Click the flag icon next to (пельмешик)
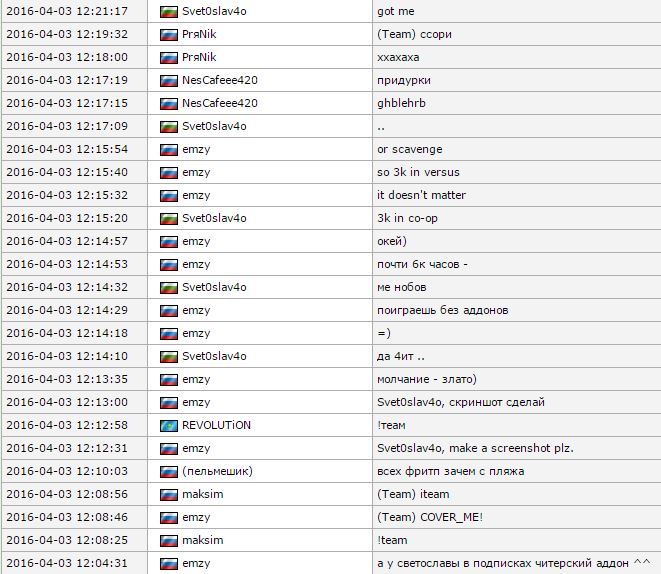 click(x=168, y=471)
